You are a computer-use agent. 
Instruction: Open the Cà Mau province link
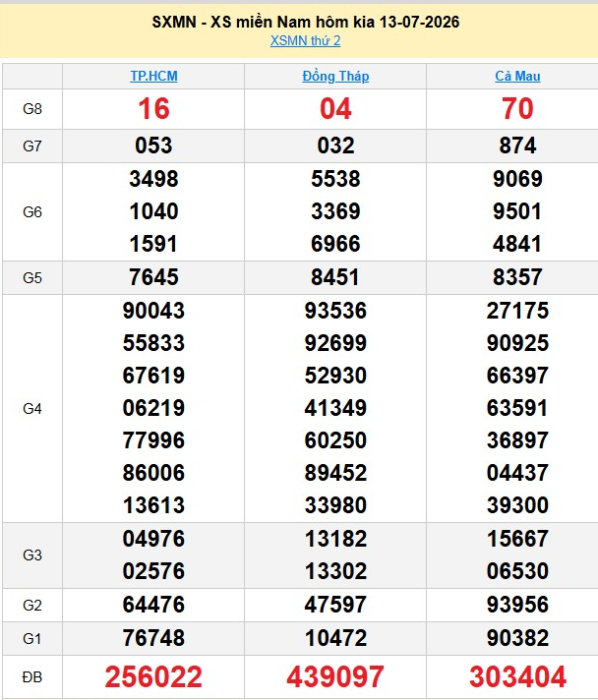[517, 76]
